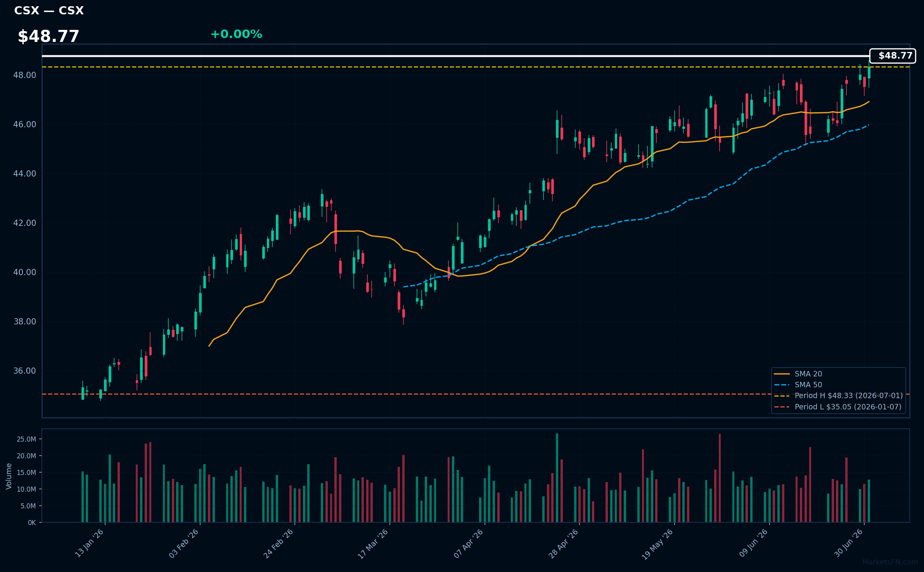Click the Volume axis title
This screenshot has height=572, width=924.
tap(9, 476)
